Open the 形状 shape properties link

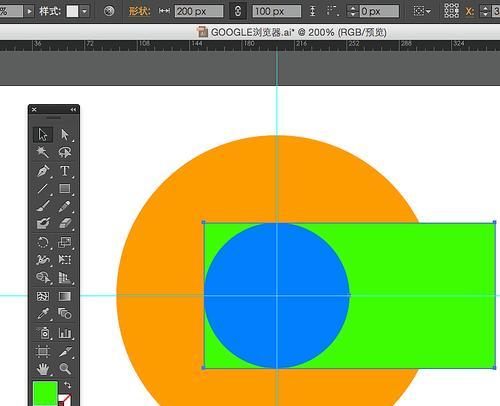pyautogui.click(x=139, y=11)
